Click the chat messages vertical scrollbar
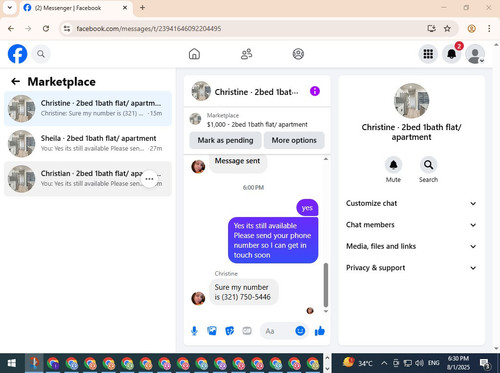The height and width of the screenshot is (373, 500). click(x=326, y=284)
